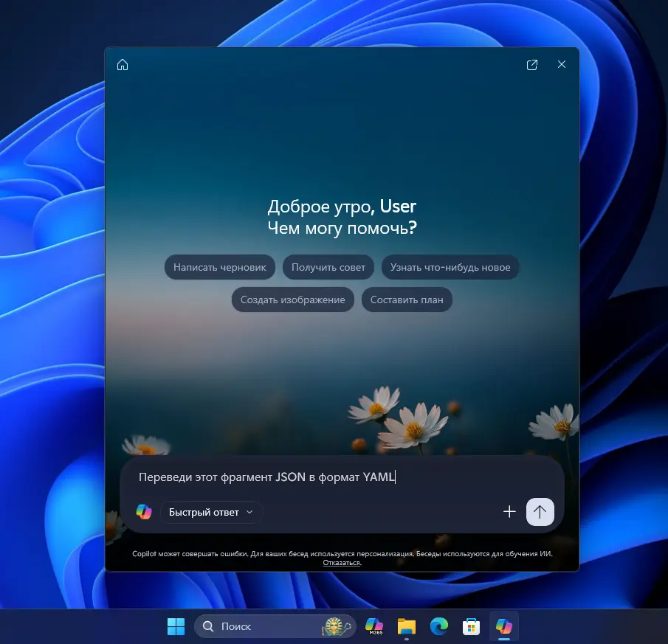Open the Windows Start menu
Viewport: 668px width, 644px height.
coord(176,627)
